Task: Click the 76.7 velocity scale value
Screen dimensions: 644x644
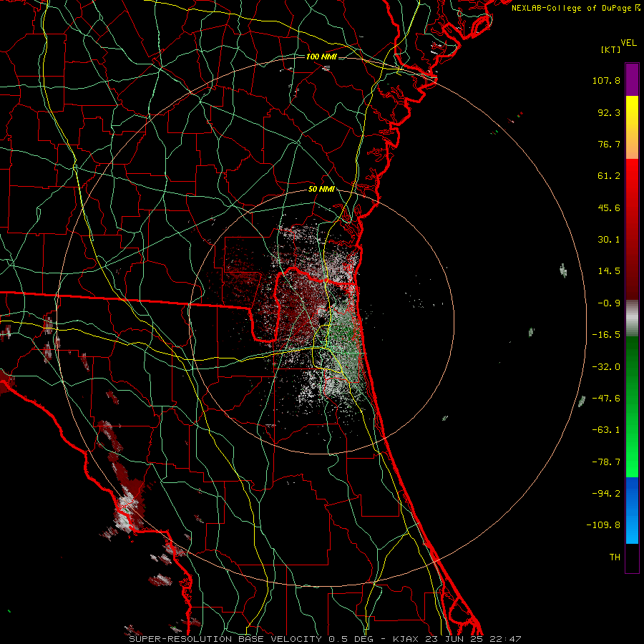Action: [x=609, y=144]
